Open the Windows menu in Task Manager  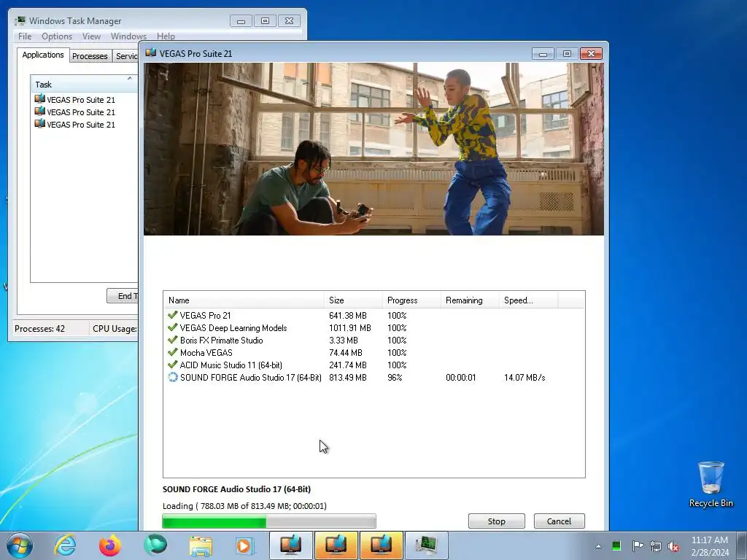click(128, 36)
